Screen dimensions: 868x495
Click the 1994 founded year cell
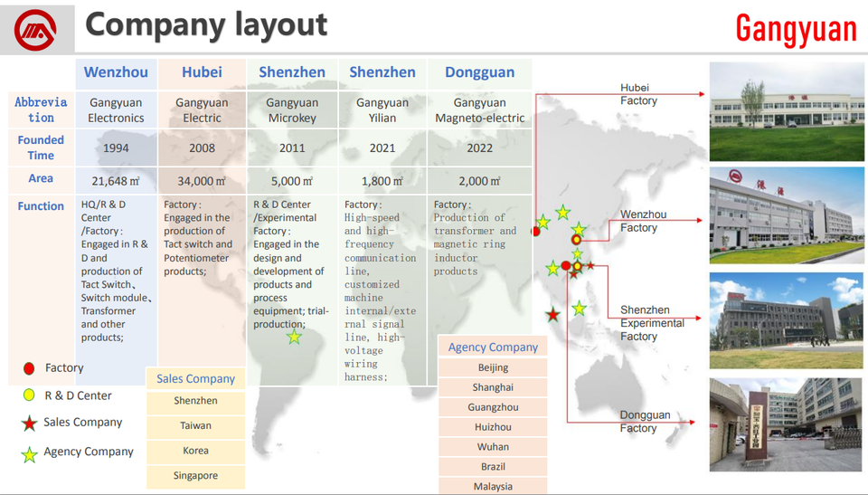pos(117,148)
